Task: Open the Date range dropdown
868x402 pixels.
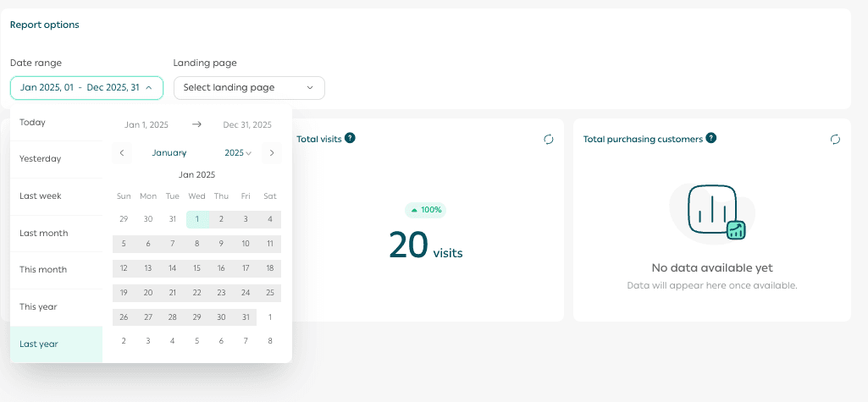Action: (86, 87)
